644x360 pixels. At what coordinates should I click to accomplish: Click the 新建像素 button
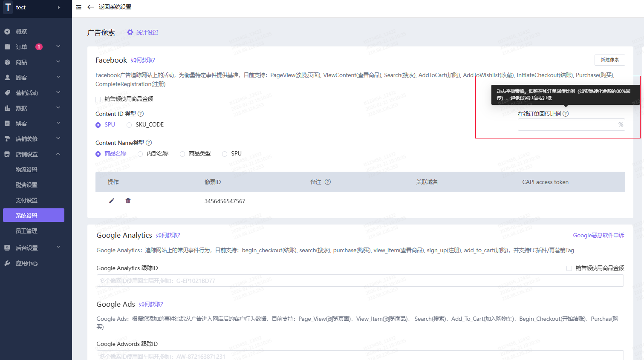tap(609, 60)
